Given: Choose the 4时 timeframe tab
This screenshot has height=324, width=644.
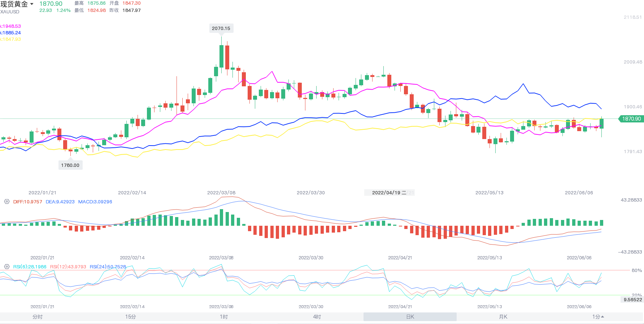Looking at the screenshot, I should tap(317, 317).
